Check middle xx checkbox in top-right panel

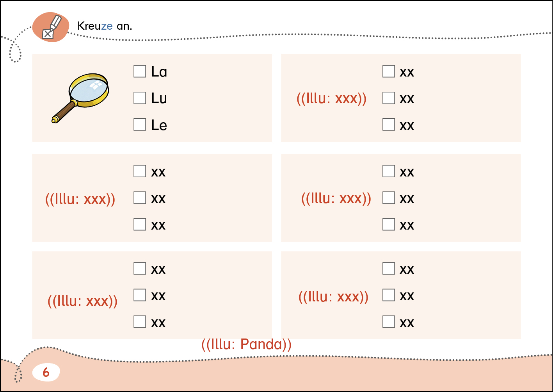(x=389, y=98)
